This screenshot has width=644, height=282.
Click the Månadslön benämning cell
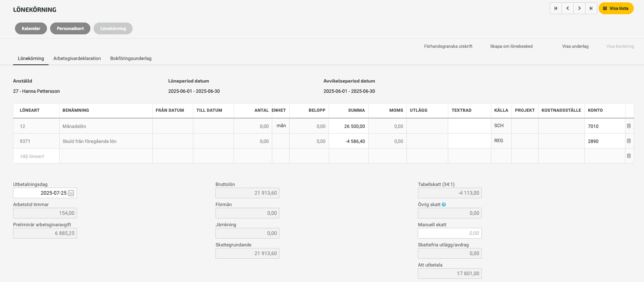pyautogui.click(x=106, y=126)
